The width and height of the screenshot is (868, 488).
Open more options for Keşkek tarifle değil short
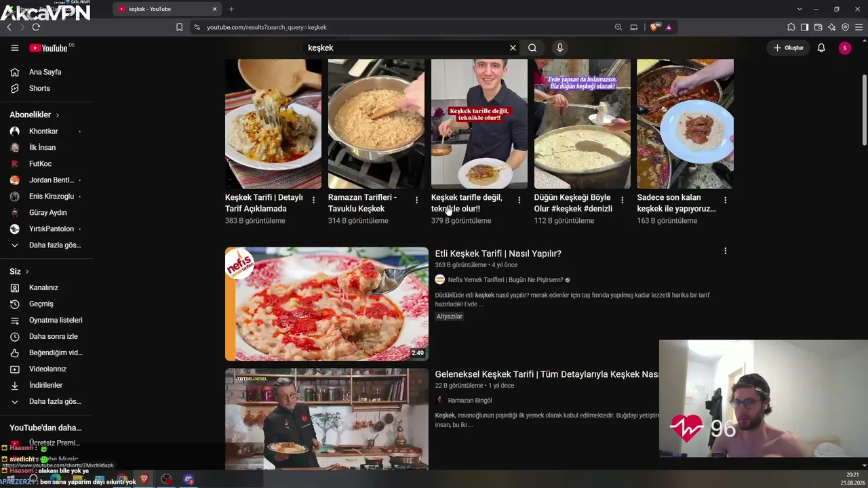pos(519,200)
